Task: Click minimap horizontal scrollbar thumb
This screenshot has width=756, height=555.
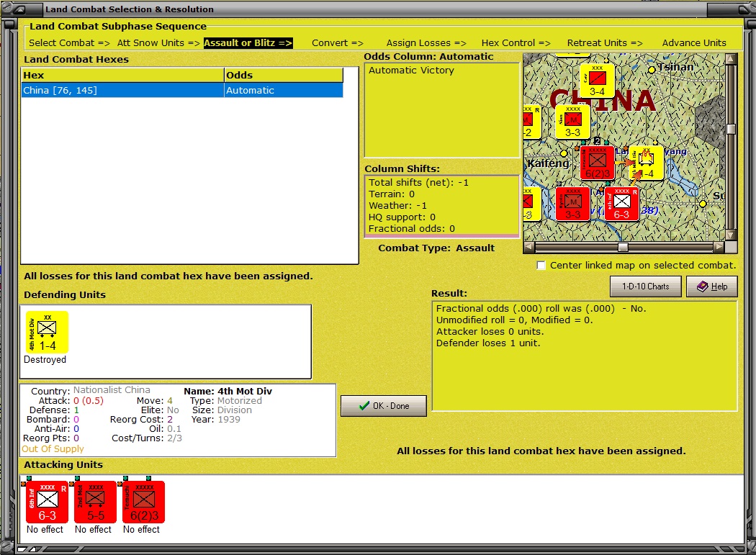Action: (x=623, y=247)
